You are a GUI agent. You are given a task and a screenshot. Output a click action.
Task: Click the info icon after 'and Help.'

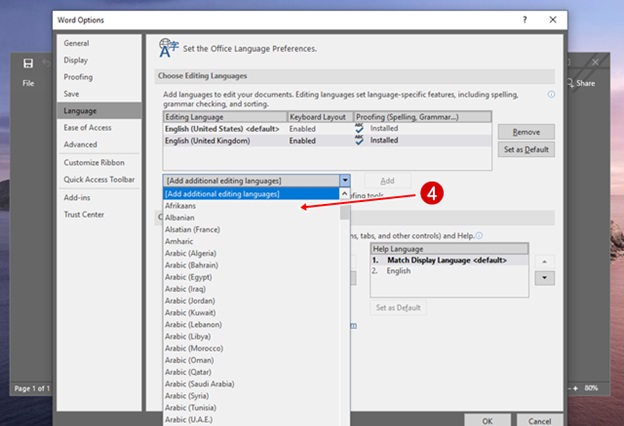479,236
